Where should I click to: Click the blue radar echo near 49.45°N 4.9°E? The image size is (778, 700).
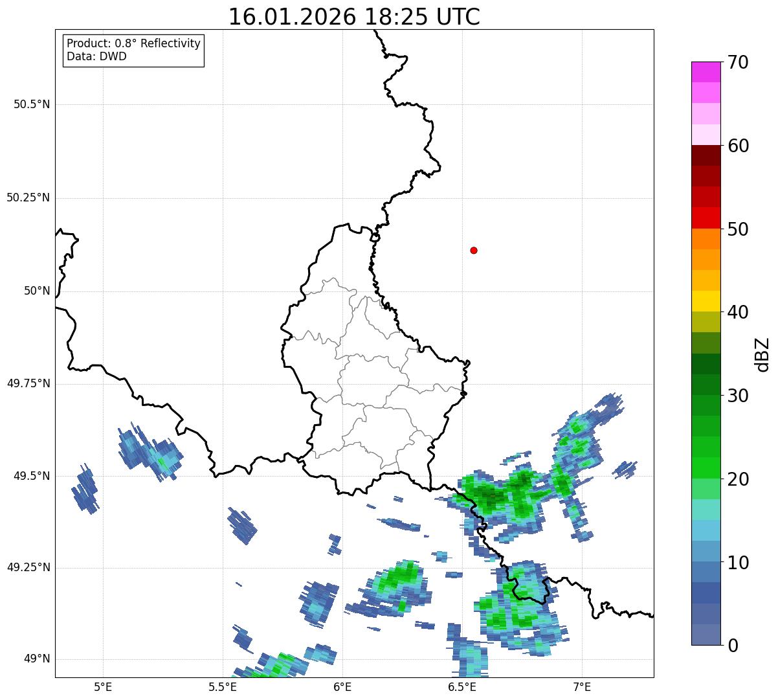(x=85, y=490)
